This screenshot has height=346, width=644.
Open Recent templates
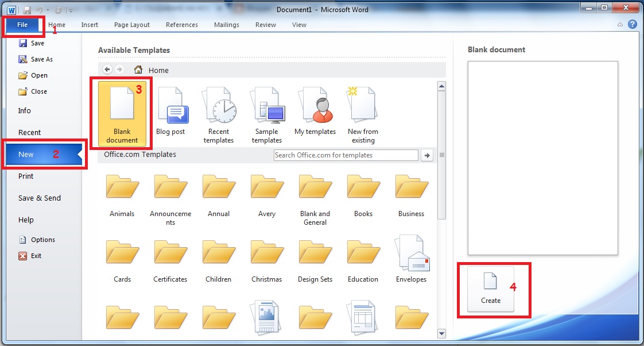(219, 109)
